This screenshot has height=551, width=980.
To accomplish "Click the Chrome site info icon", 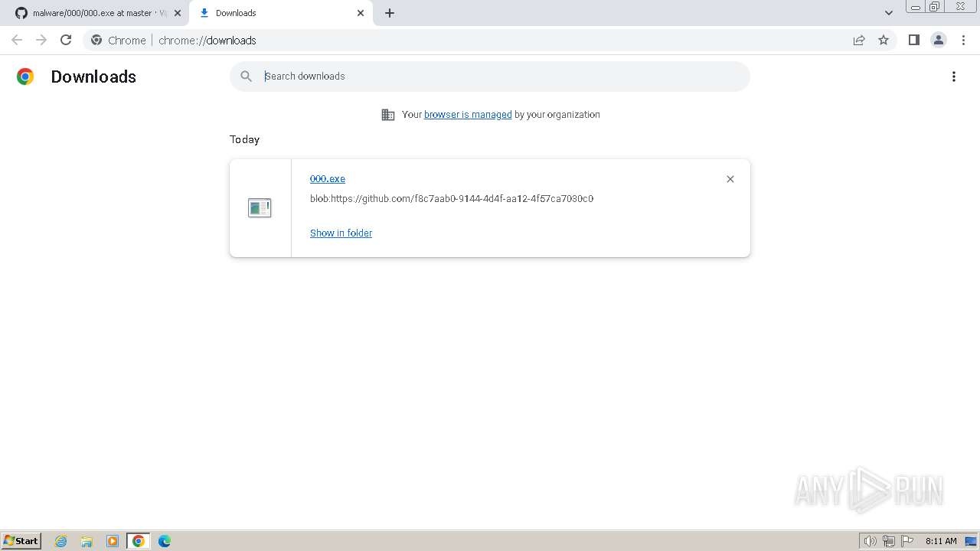I will coord(96,40).
